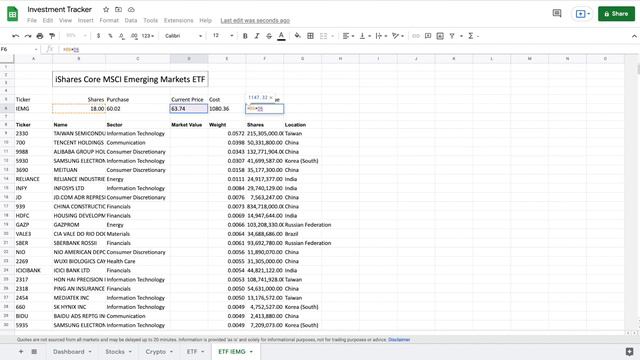Click the Undo arrow icon

click(16, 36)
